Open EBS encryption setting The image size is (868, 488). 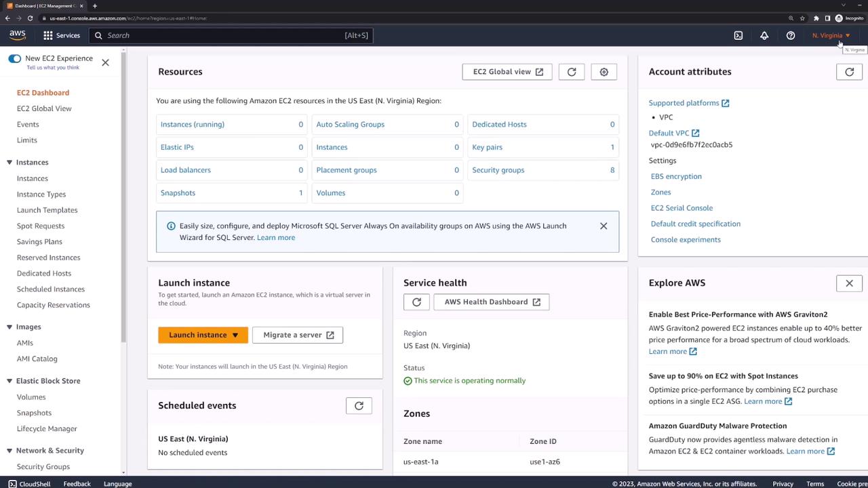676,176
